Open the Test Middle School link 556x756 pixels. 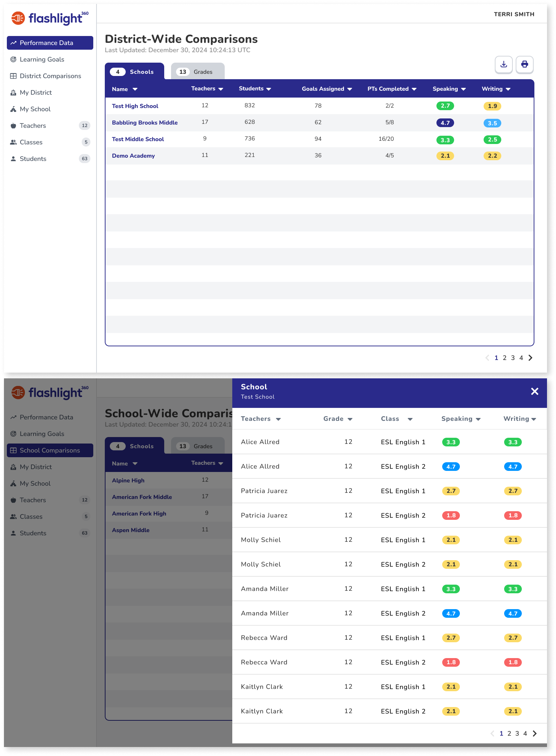tap(138, 139)
